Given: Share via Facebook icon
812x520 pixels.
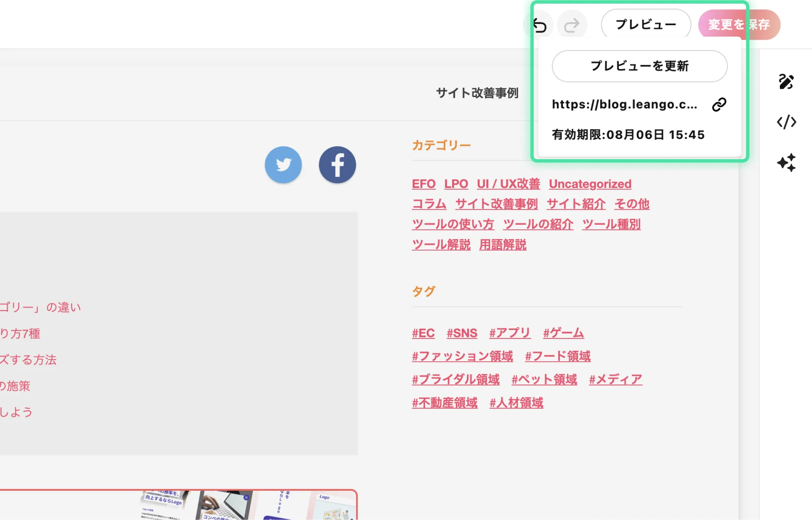Looking at the screenshot, I should (337, 165).
